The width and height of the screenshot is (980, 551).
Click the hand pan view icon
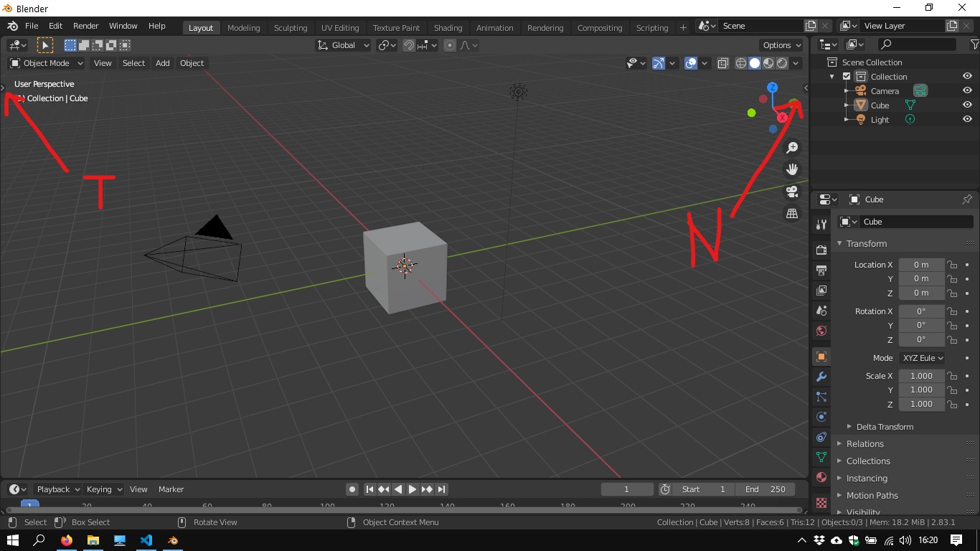pyautogui.click(x=792, y=170)
